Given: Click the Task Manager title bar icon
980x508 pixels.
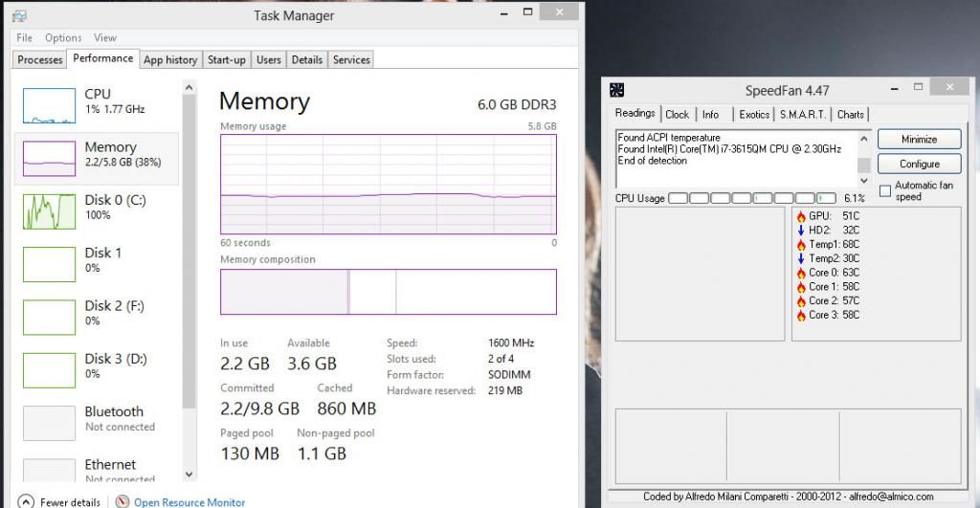Looking at the screenshot, I should point(19,15).
